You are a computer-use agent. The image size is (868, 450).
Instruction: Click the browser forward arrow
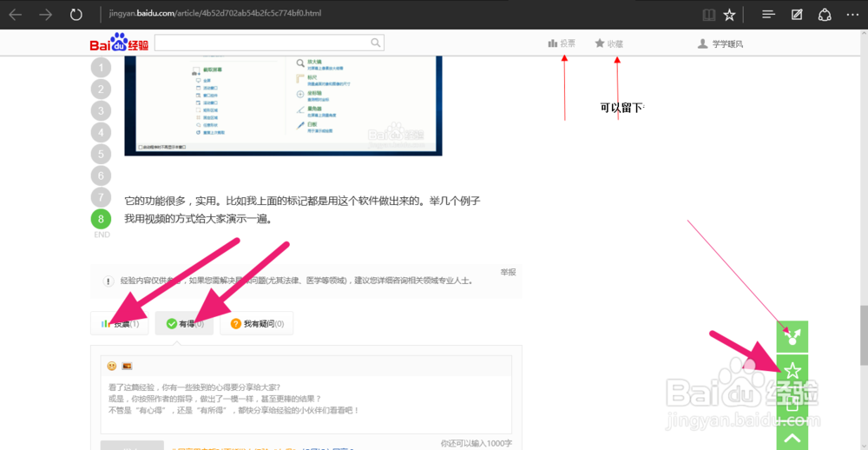45,15
